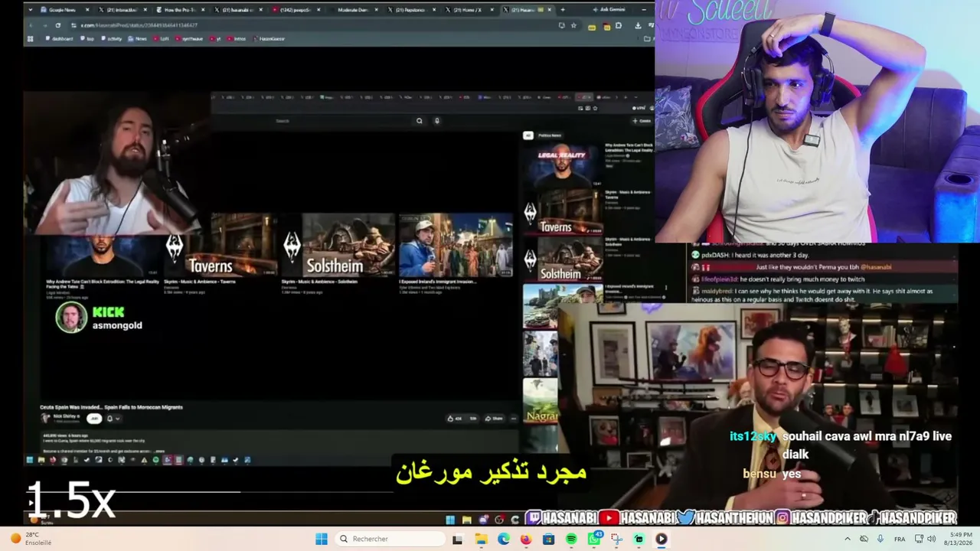The image size is (980, 551).
Task: Open the browser downloads icon
Action: 639,25
